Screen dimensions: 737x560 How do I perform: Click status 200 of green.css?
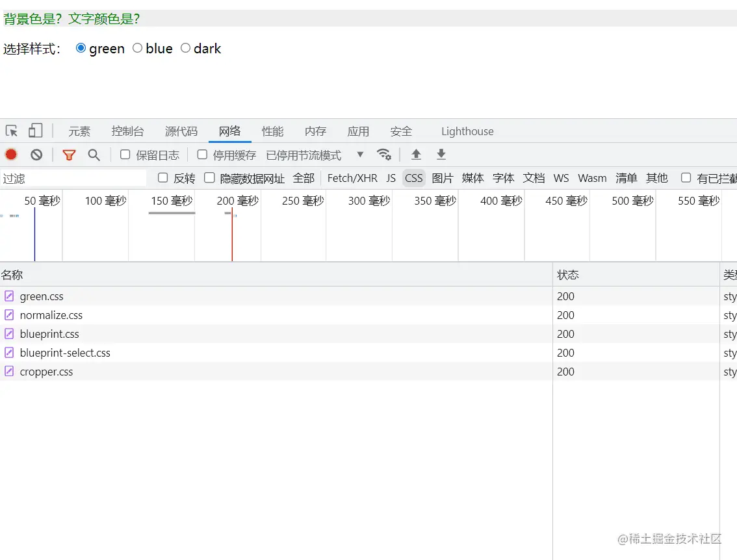[x=565, y=296]
